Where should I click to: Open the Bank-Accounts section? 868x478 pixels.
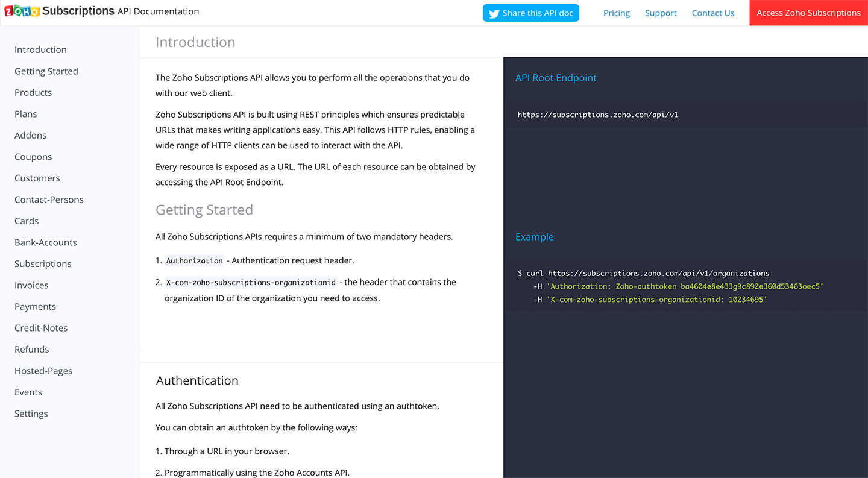pyautogui.click(x=46, y=242)
